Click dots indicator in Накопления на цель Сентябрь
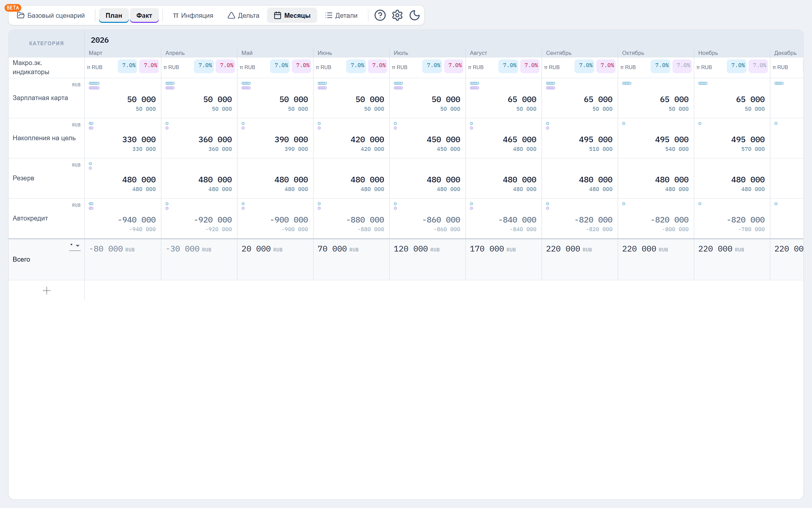The image size is (812, 508). coord(548,126)
